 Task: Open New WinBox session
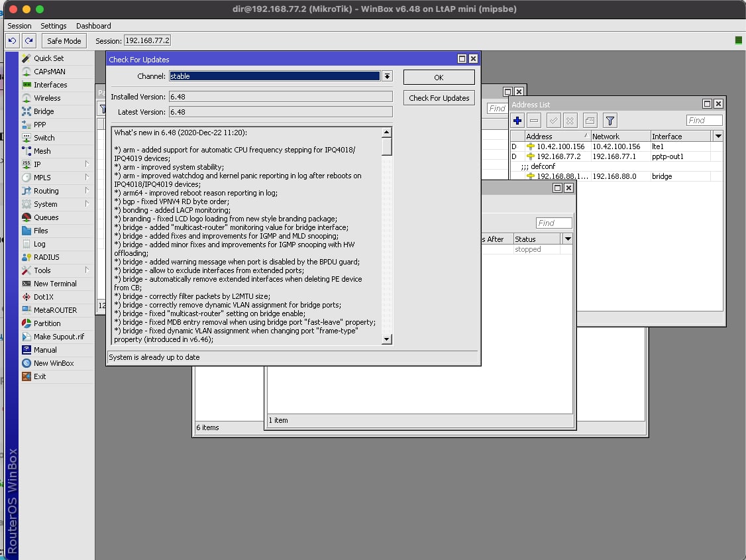tap(54, 363)
